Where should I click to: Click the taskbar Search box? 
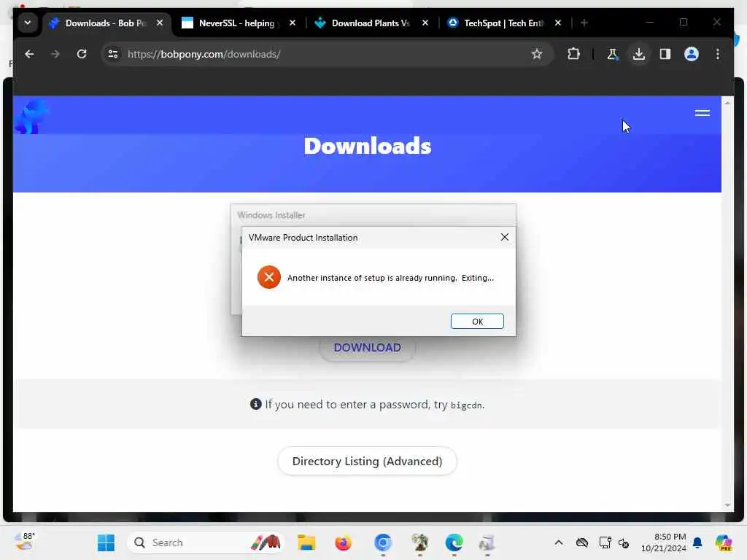click(x=205, y=542)
